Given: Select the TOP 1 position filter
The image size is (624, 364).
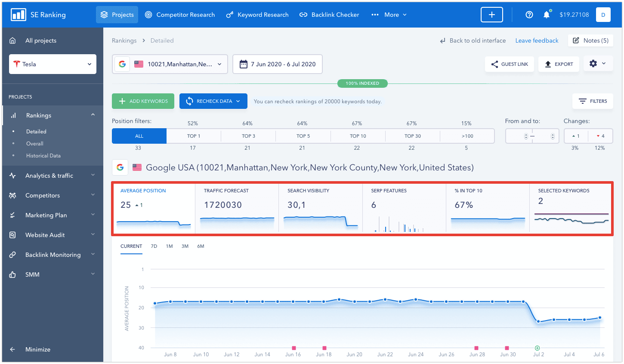Looking at the screenshot, I should (194, 136).
